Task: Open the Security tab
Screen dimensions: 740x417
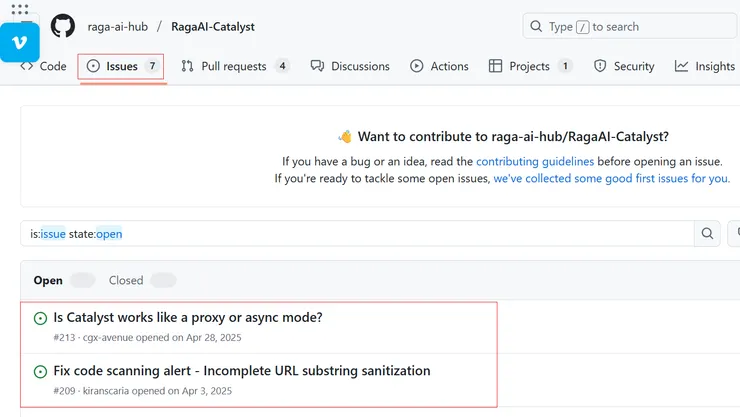Action: click(624, 66)
